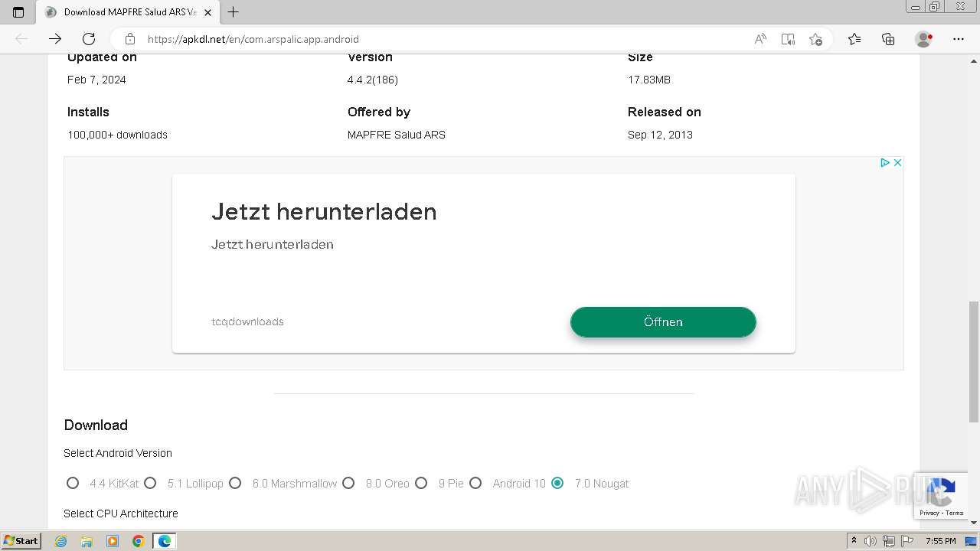Click version text 4.4.2(186)
The height and width of the screenshot is (551, 980).
(x=373, y=80)
